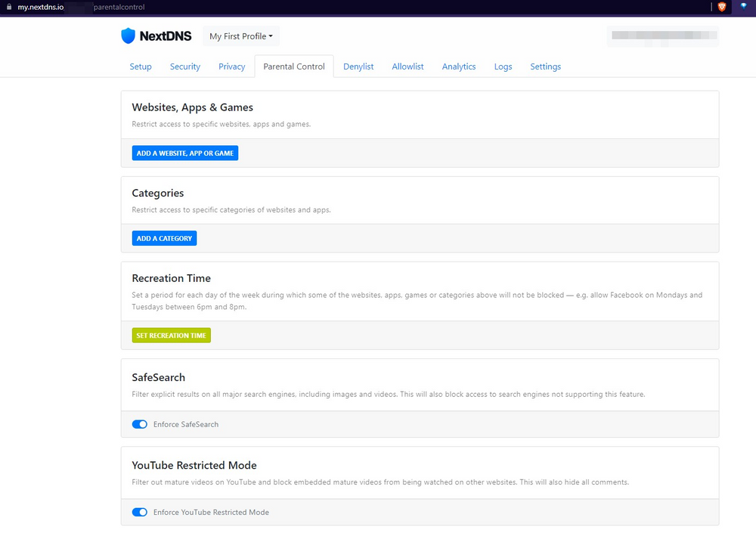Open the Brave Shields icon in the toolbar
Image resolution: width=756 pixels, height=533 pixels.
721,7
